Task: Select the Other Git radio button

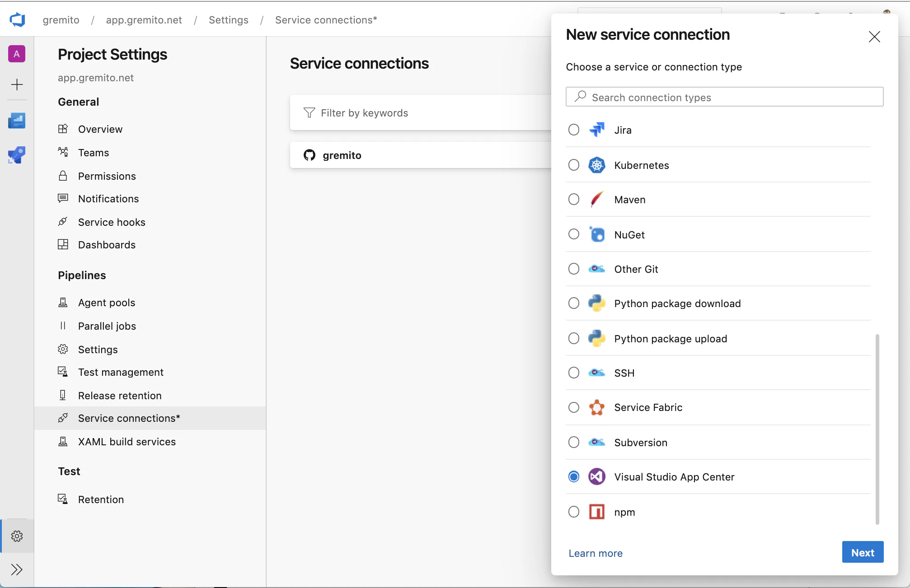Action: point(574,269)
